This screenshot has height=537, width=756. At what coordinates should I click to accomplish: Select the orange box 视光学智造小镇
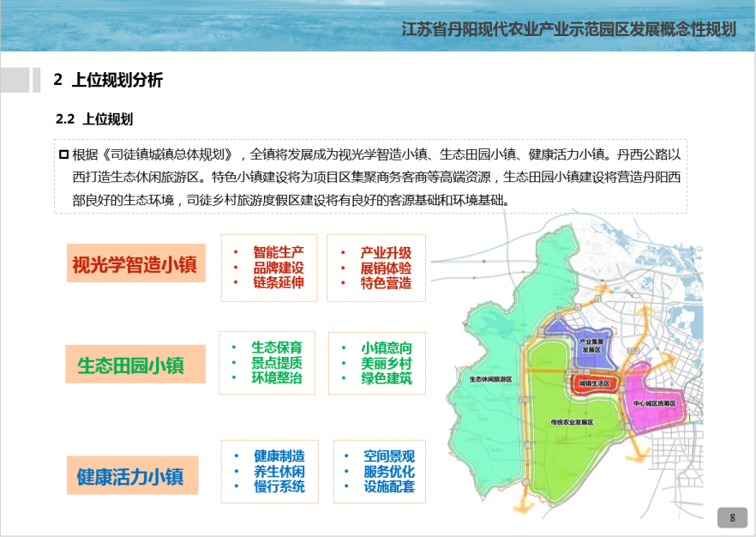point(136,263)
